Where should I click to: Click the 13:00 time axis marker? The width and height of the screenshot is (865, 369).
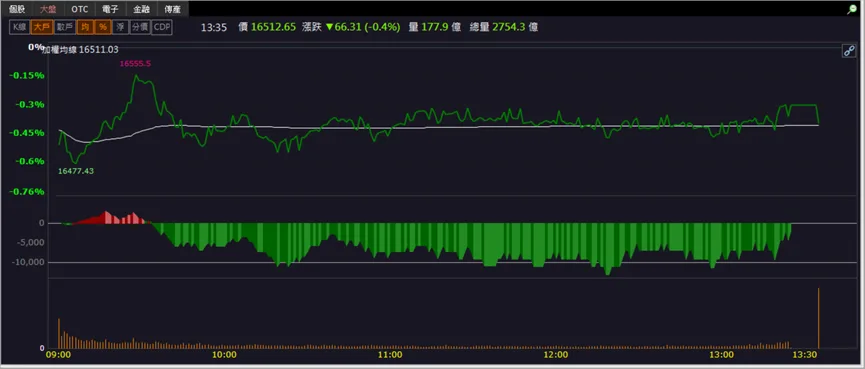(722, 355)
